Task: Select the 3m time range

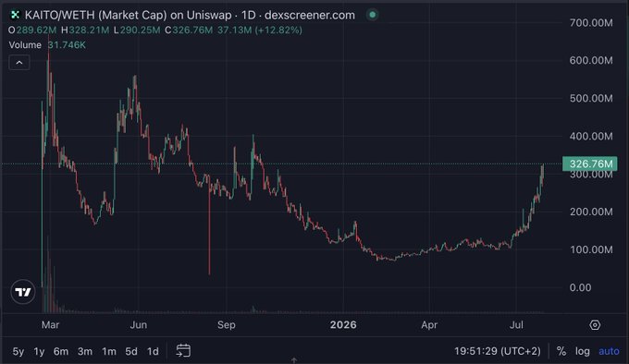Action: [85, 352]
